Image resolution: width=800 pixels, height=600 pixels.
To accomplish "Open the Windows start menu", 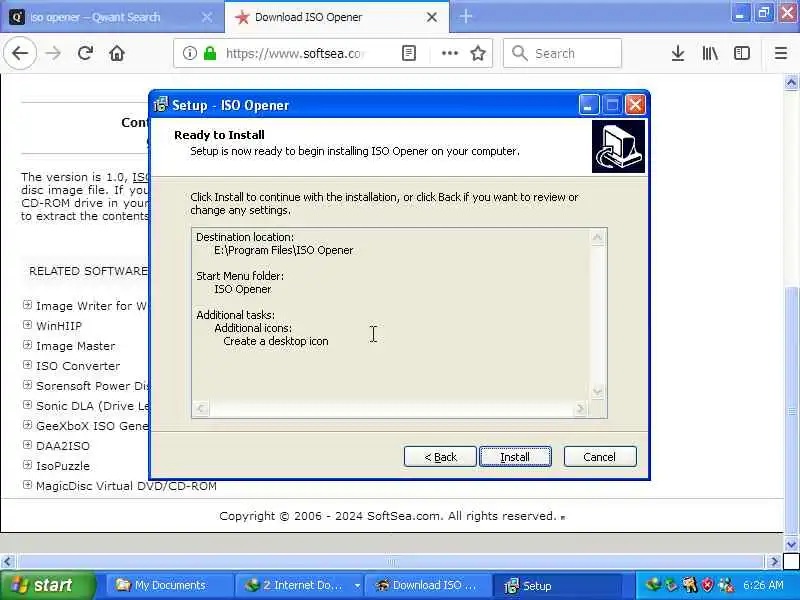I will pos(47,585).
